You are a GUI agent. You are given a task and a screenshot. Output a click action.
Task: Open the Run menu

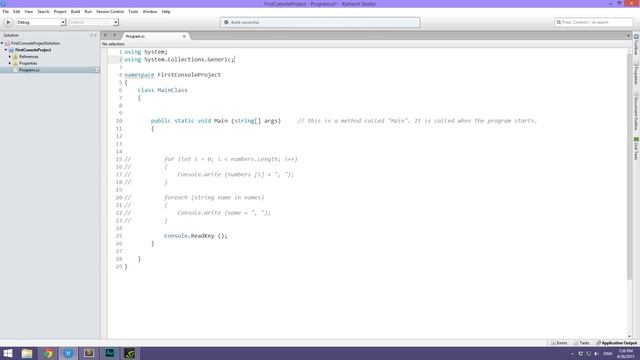coord(88,12)
